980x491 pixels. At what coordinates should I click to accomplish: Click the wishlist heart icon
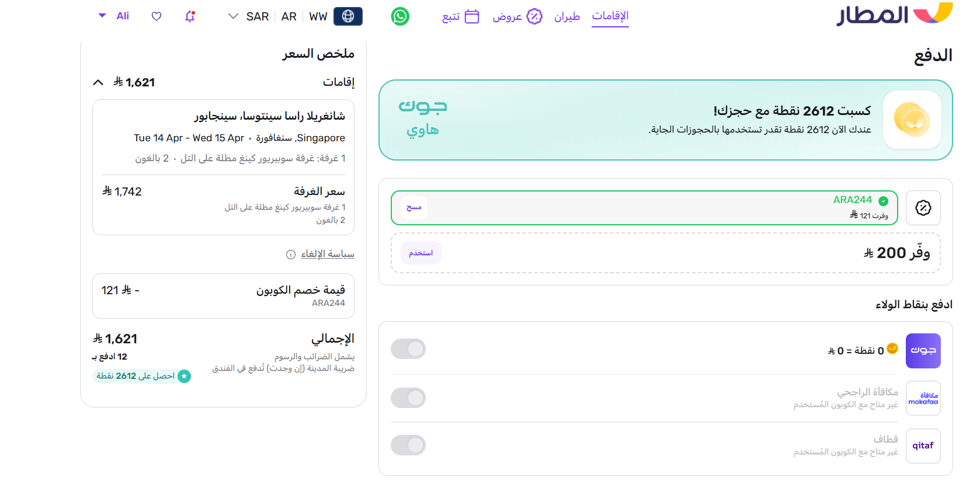[156, 16]
